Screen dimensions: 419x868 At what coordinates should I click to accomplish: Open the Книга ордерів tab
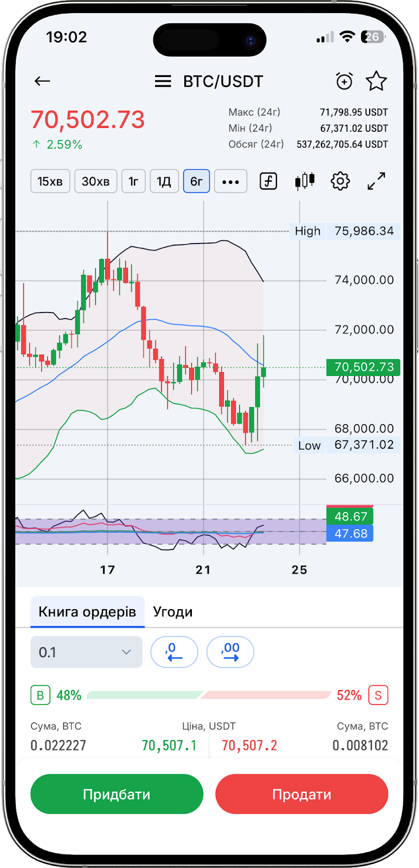[87, 612]
